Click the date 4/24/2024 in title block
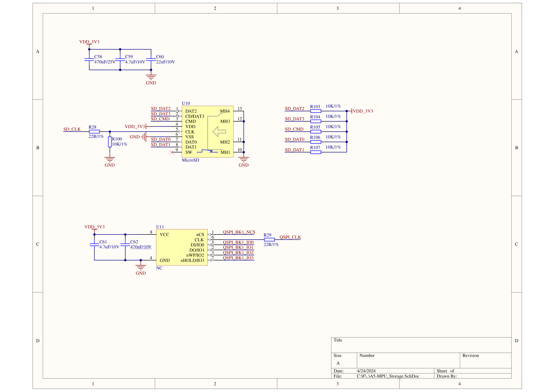This screenshot has width=555, height=392. pyautogui.click(x=366, y=371)
